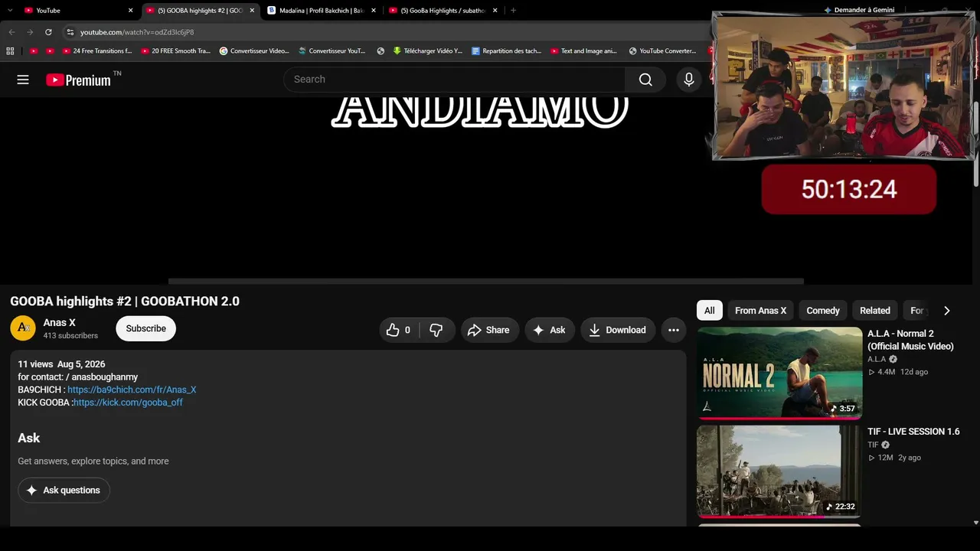Start voice search with the microphone

(x=689, y=80)
